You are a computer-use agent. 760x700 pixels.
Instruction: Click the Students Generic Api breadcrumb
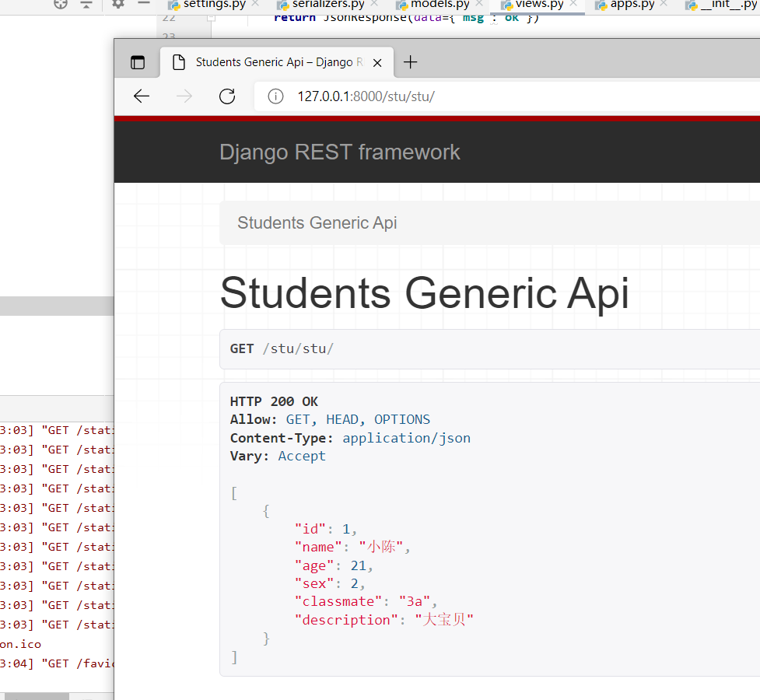(x=317, y=223)
